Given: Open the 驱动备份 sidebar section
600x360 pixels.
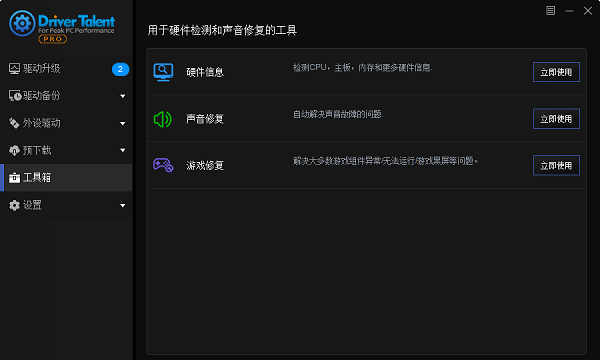Looking at the screenshot, I should point(66,96).
